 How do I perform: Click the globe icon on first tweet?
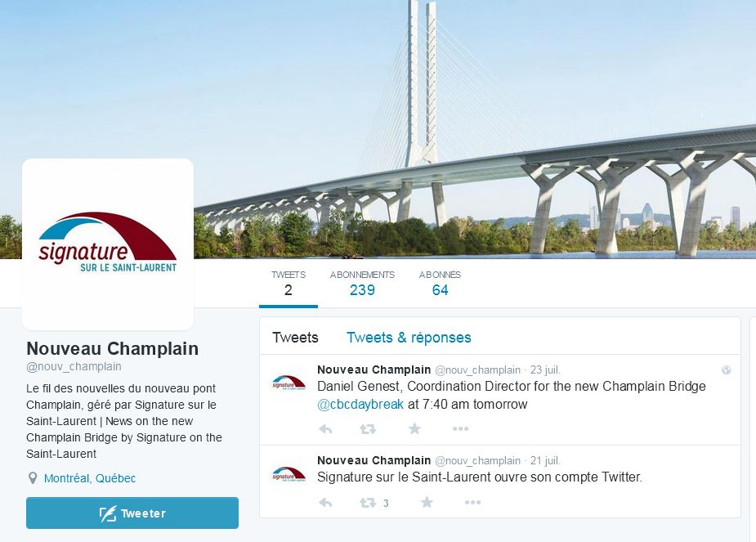click(x=726, y=370)
